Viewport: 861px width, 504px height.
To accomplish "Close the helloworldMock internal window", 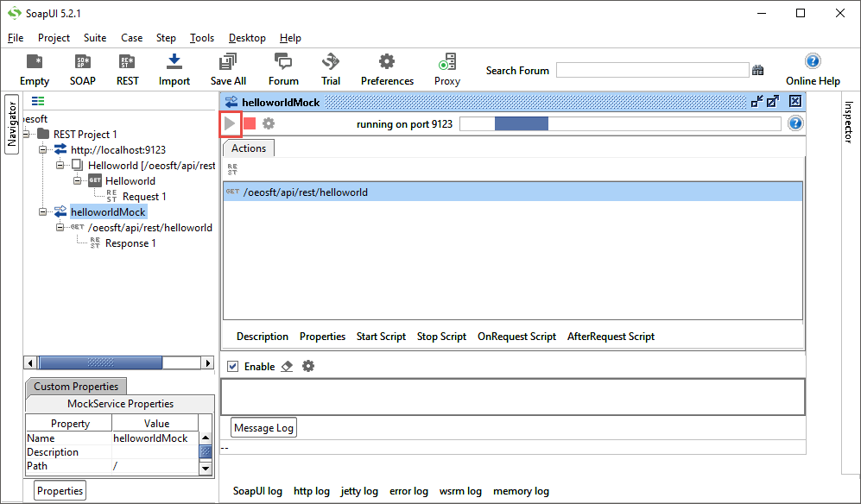I will (795, 101).
